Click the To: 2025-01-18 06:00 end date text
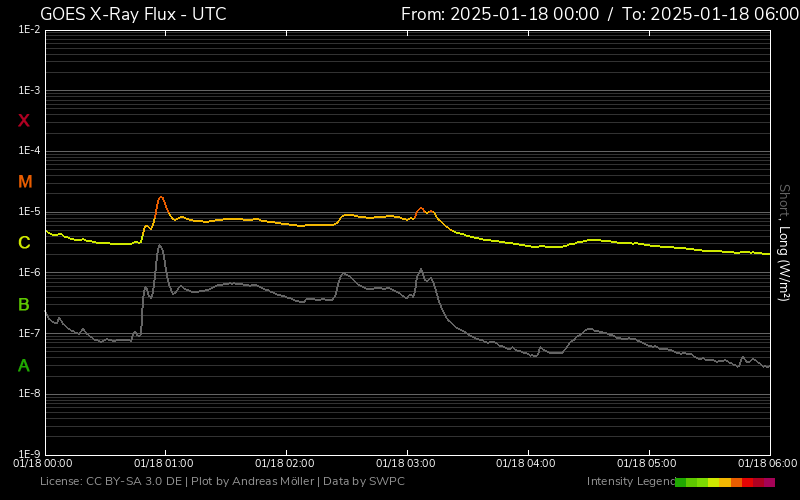Viewport: 800px width, 500px height. click(x=710, y=14)
